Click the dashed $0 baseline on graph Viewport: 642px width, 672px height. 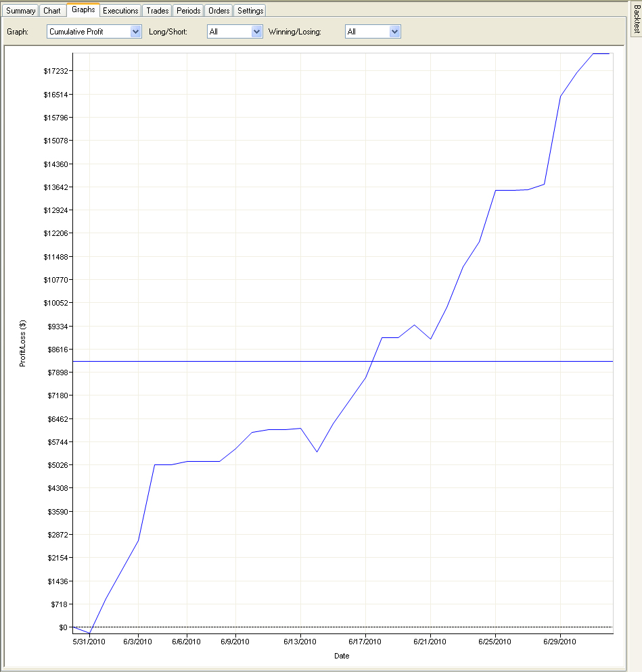tap(343, 627)
